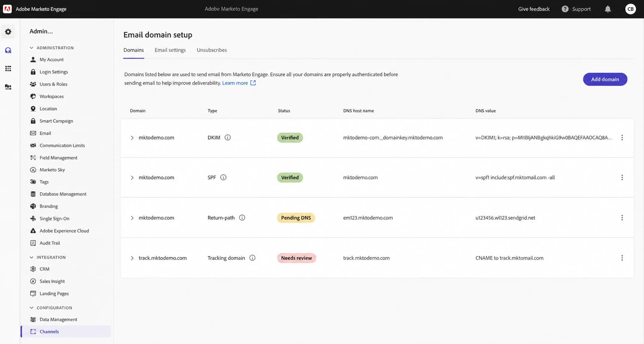The image size is (644, 344).
Task: Click the Location pin icon
Action: (x=33, y=109)
